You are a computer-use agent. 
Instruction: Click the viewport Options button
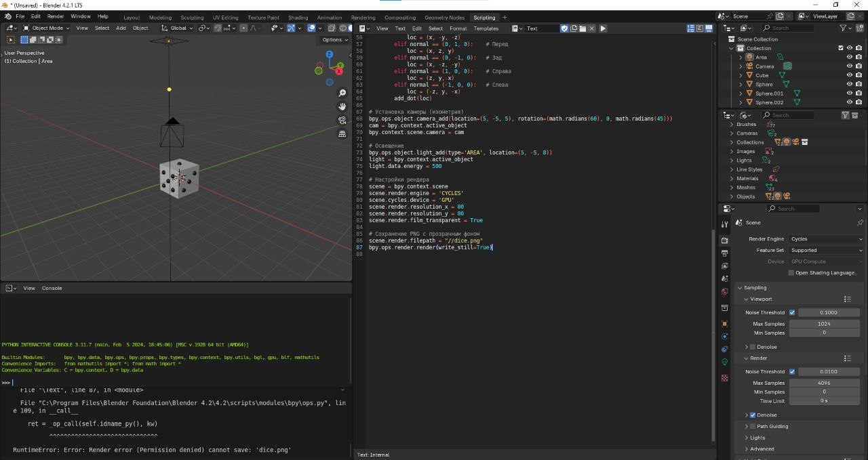coord(334,40)
